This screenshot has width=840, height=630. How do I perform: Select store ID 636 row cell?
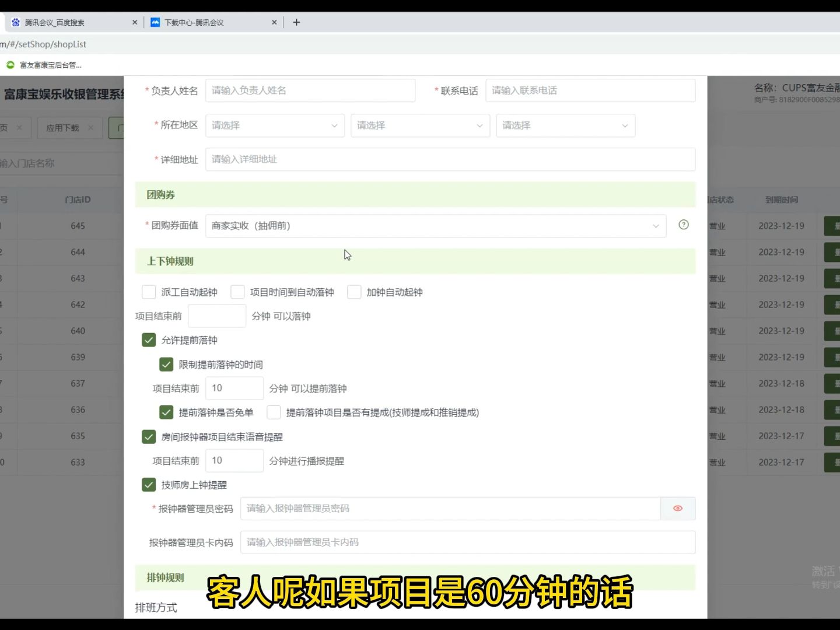point(78,409)
